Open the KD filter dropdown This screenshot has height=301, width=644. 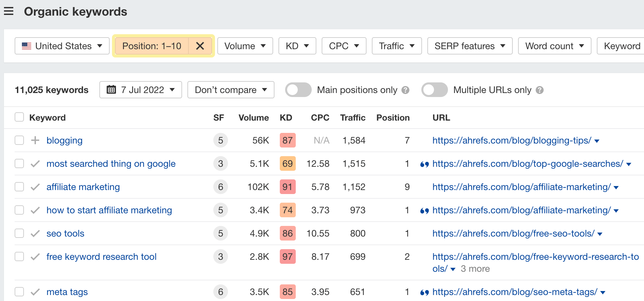297,46
